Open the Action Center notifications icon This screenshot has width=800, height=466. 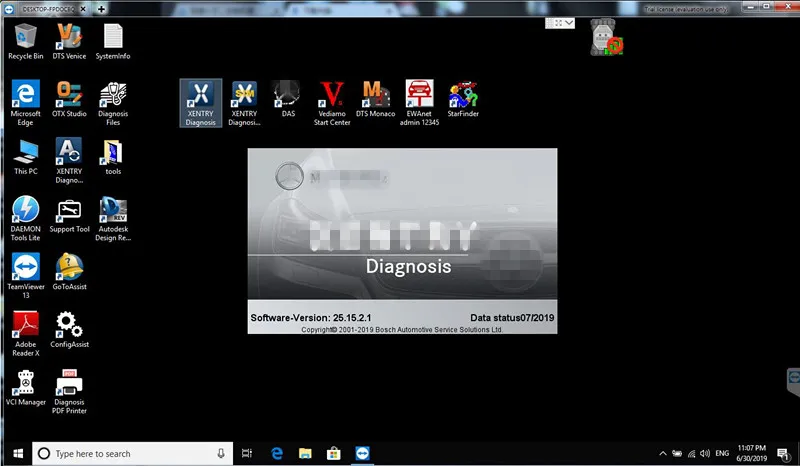tap(783, 453)
